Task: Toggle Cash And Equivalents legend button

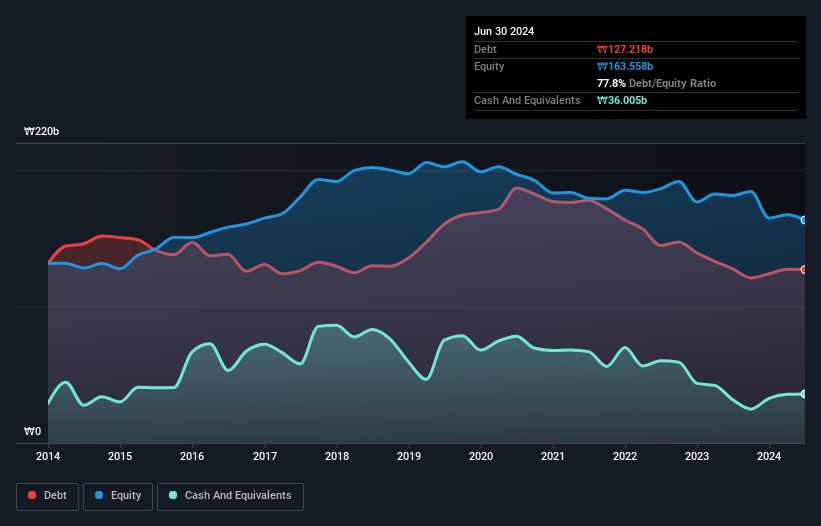Action: 230,496
